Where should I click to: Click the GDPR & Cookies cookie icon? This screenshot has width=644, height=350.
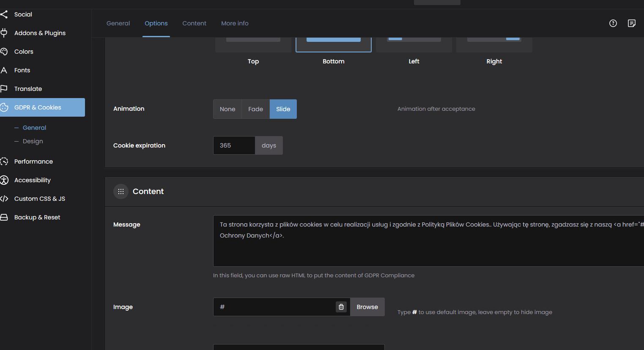[x=4, y=107]
